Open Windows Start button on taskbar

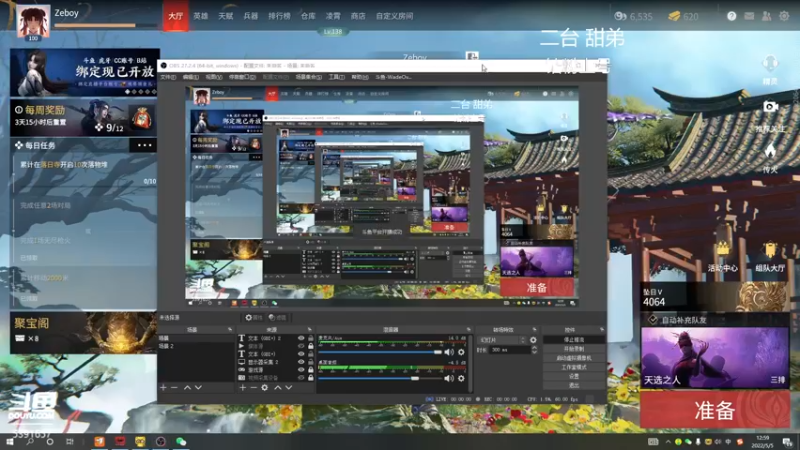click(10, 442)
